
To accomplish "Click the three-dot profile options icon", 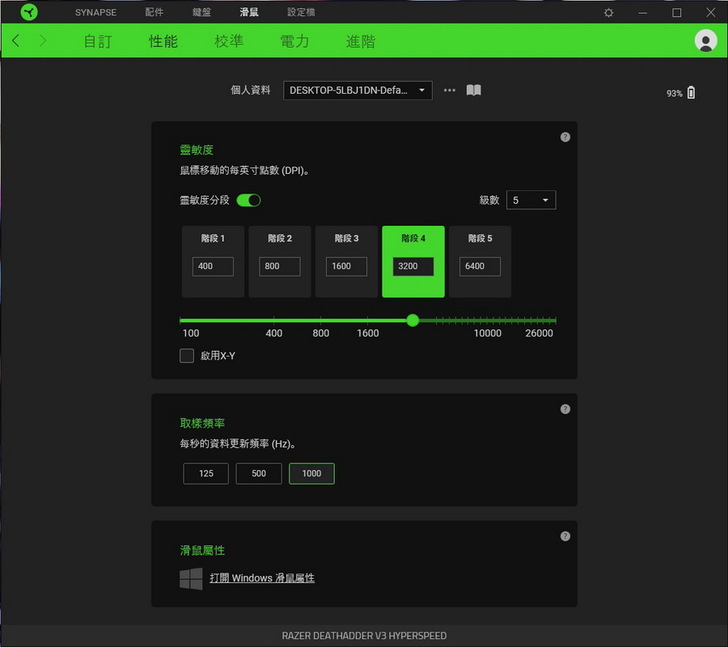I will coord(450,90).
